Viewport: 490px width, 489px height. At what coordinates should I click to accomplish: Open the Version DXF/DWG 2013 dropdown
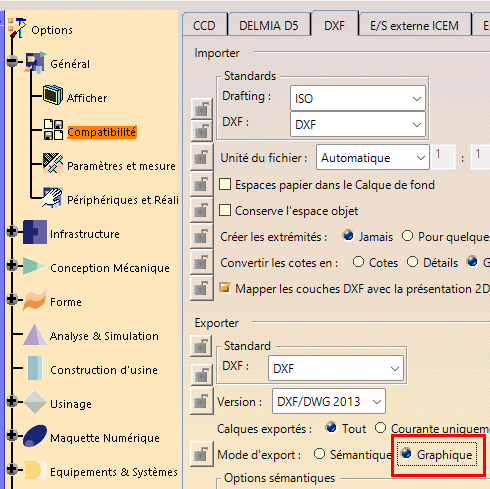(x=329, y=401)
